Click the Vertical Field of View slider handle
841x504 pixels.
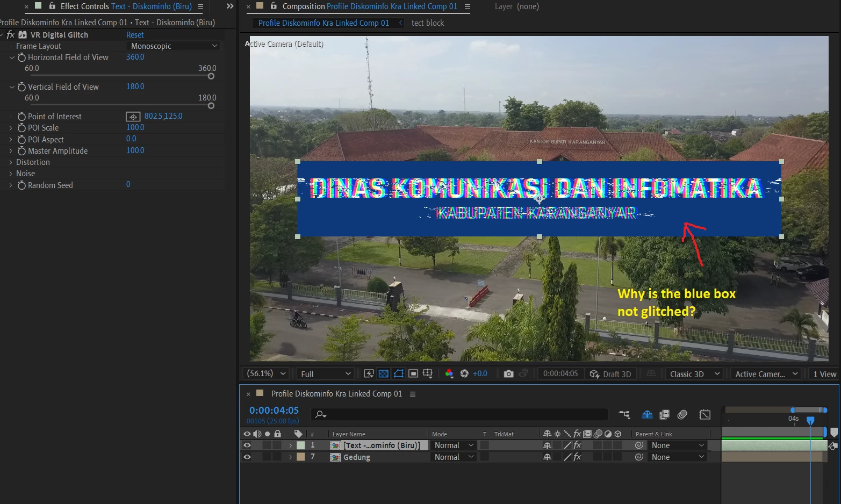click(x=211, y=106)
